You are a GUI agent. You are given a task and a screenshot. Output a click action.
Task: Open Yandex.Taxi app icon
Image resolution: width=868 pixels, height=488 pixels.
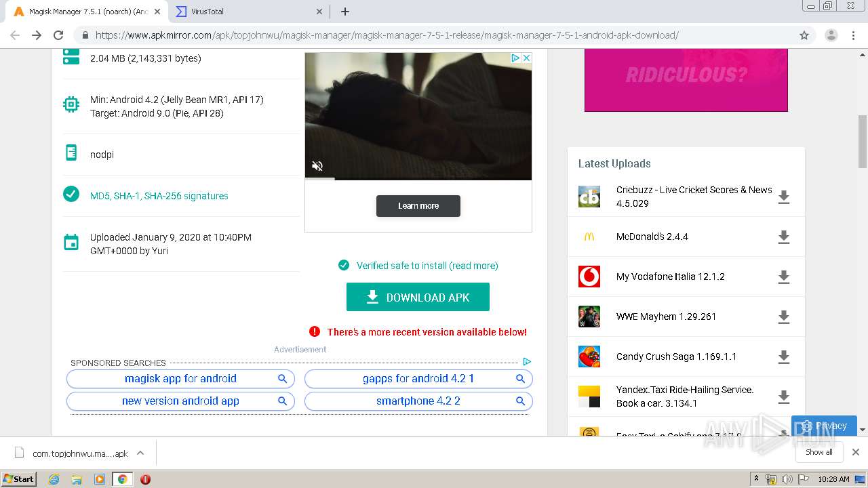(x=589, y=396)
